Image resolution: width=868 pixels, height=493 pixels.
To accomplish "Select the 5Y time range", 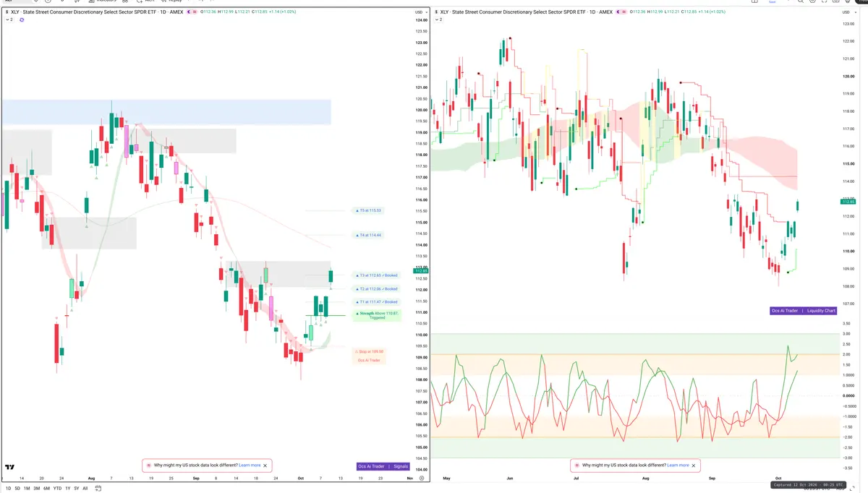I will pyautogui.click(x=77, y=489).
